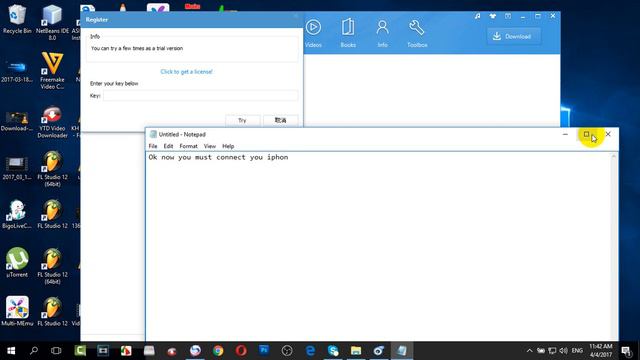Open File Explorer from the taskbar

pyautogui.click(x=356, y=351)
